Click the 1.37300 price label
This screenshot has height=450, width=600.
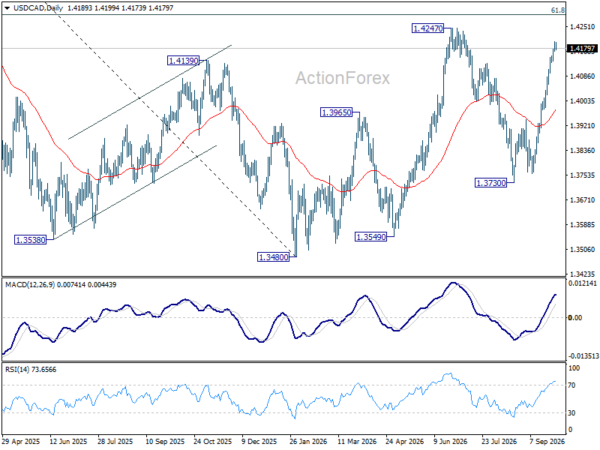coord(491,183)
